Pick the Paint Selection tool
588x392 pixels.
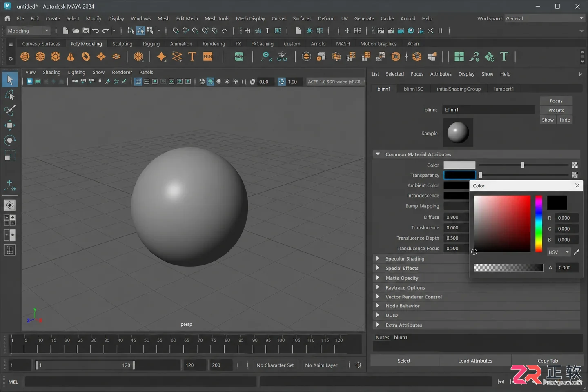[x=10, y=110]
